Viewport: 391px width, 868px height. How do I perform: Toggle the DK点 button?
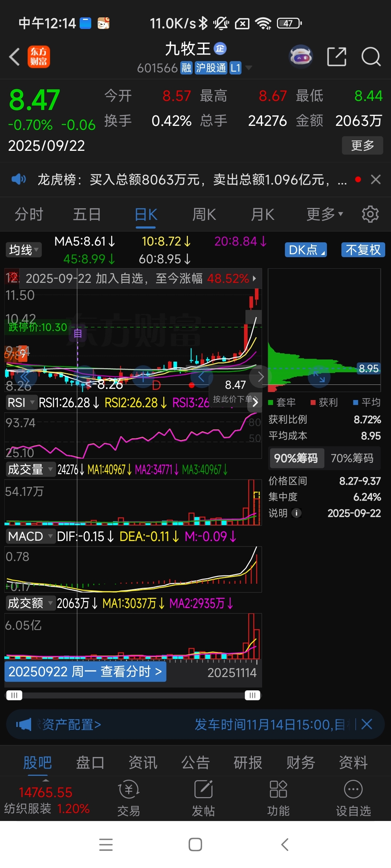(x=306, y=250)
